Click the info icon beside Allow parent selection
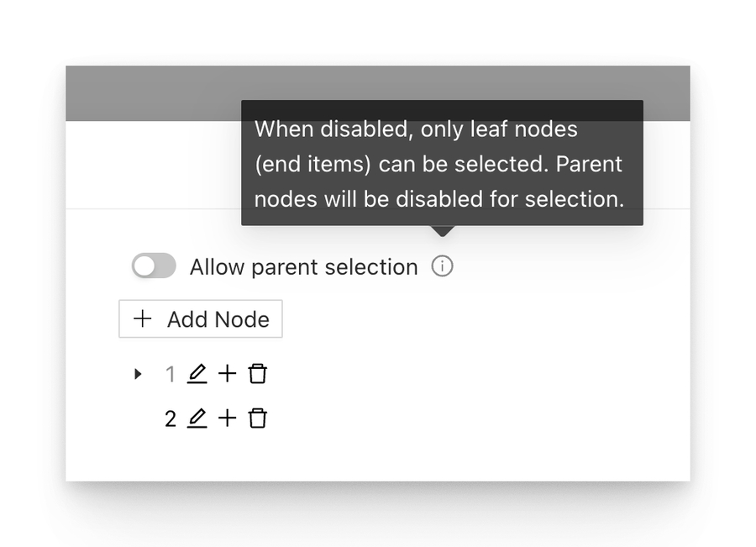The width and height of the screenshot is (756, 547). pyautogui.click(x=442, y=266)
